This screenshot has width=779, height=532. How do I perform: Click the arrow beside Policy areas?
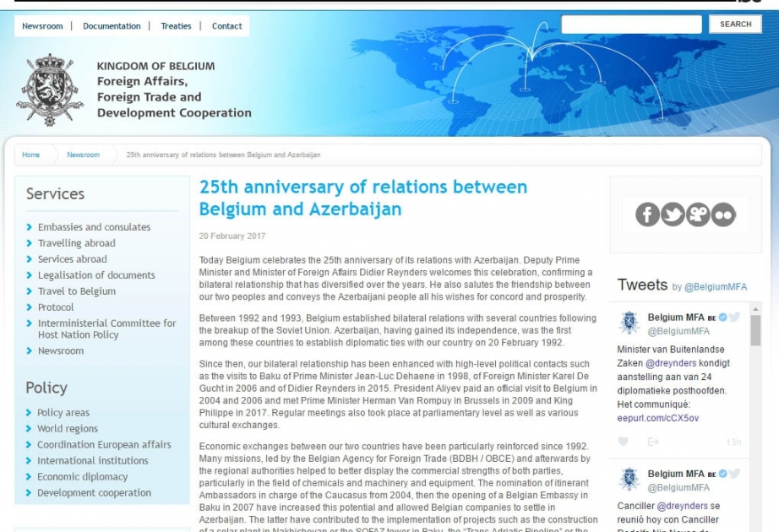pos(29,412)
